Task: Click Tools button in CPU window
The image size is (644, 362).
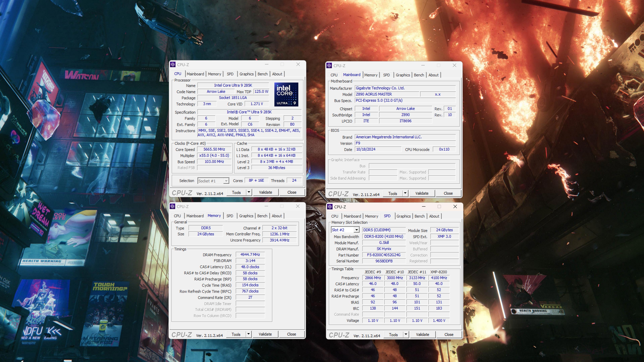Action: (x=236, y=192)
